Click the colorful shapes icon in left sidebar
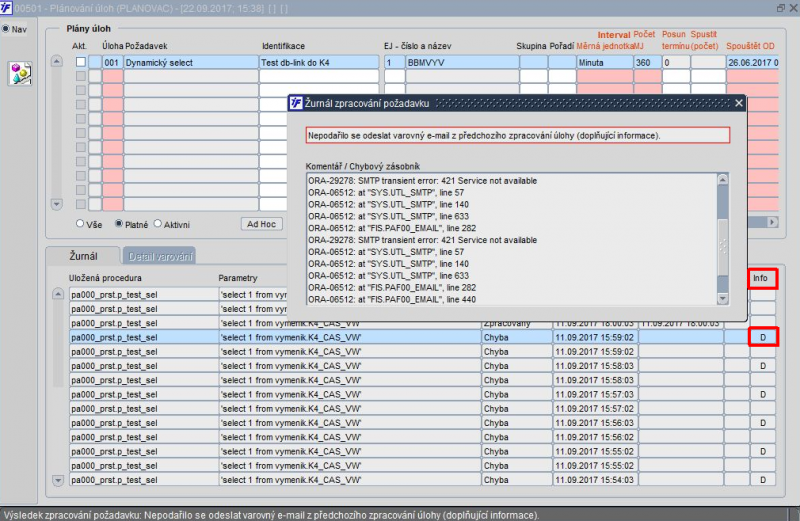Image resolution: width=800 pixels, height=521 pixels. tap(21, 72)
